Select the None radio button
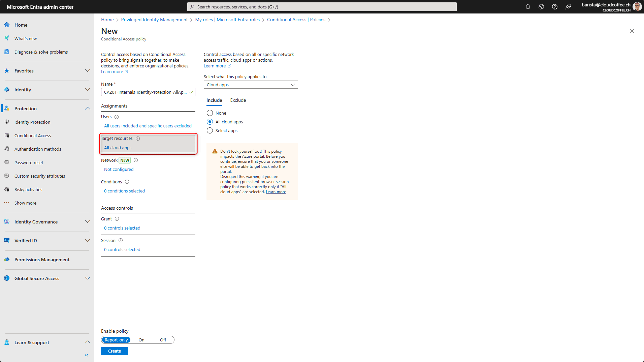This screenshot has width=644, height=362. [x=210, y=113]
